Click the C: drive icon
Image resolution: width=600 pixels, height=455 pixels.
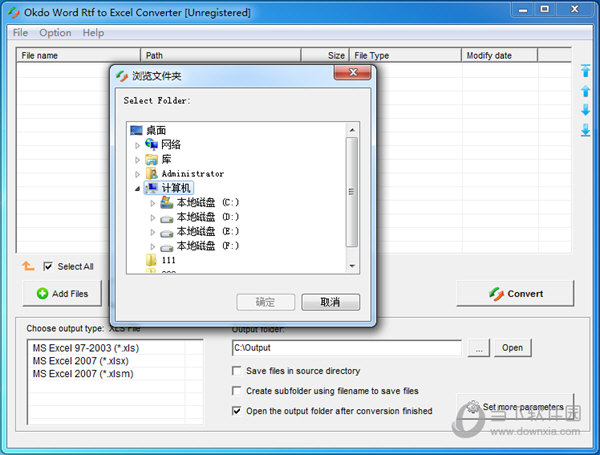pos(166,202)
